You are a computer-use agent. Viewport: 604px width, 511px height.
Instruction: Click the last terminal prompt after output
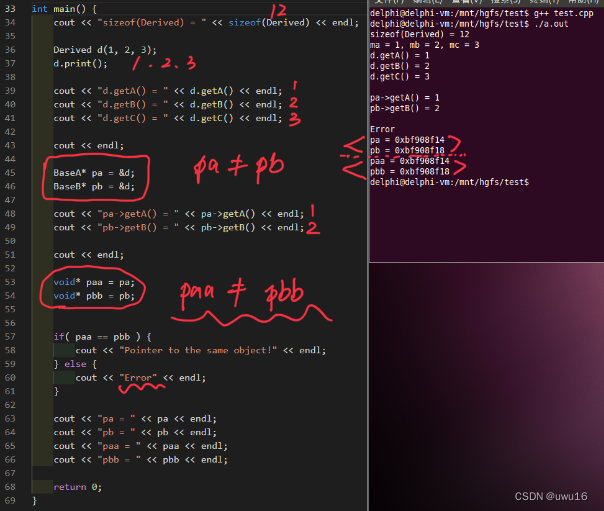coord(450,182)
